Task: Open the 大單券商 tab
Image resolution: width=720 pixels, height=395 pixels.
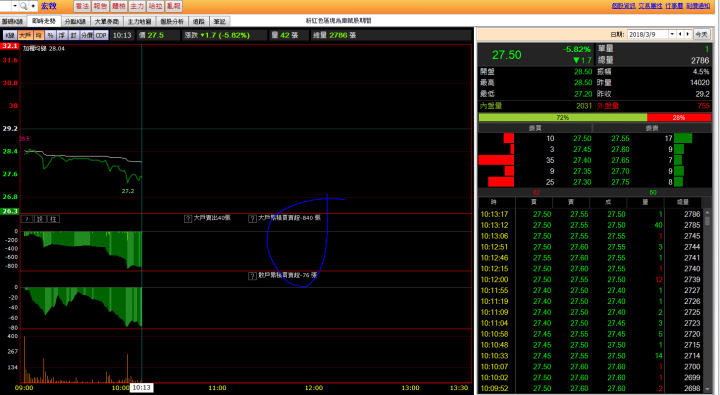Action: click(107, 22)
